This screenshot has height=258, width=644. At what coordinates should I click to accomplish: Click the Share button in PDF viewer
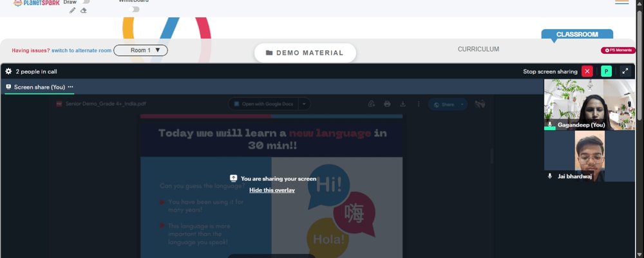click(x=444, y=104)
